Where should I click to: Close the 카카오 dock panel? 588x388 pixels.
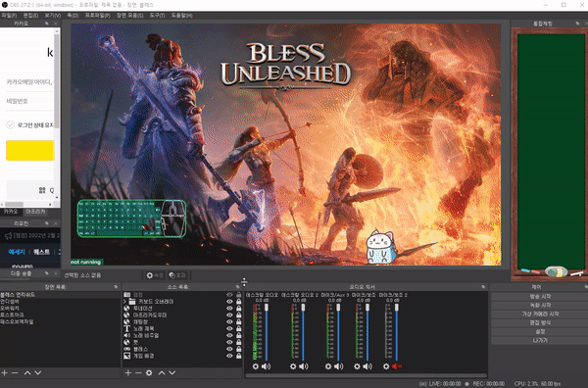pos(56,24)
